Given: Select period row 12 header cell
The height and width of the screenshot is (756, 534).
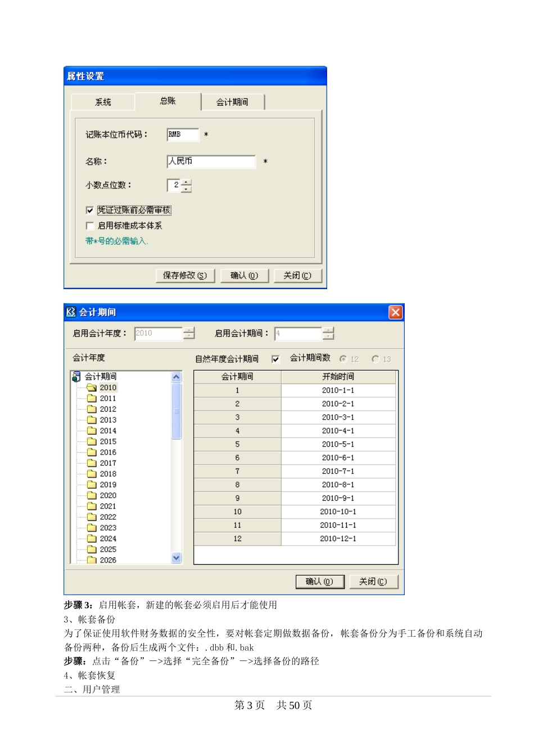Looking at the screenshot, I should (237, 539).
